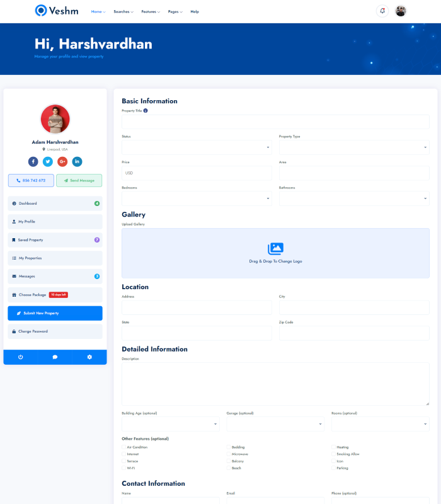441x504 pixels.
Task: Click the power logout icon
Action: click(x=20, y=357)
